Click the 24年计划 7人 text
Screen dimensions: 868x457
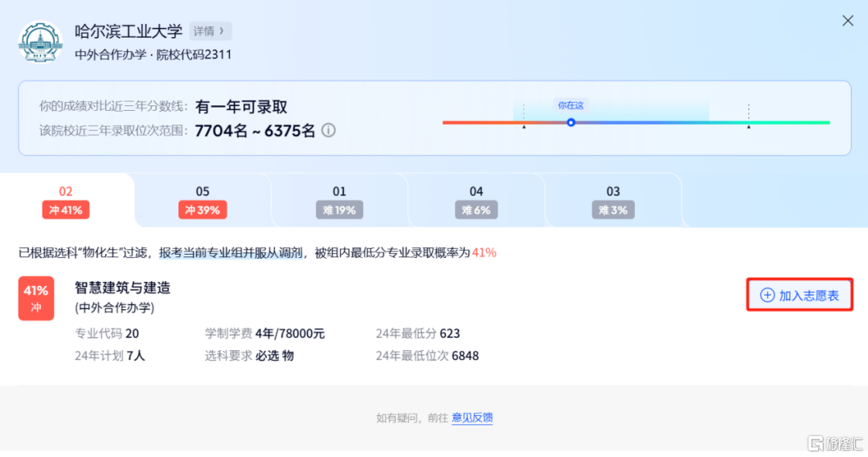tap(109, 356)
